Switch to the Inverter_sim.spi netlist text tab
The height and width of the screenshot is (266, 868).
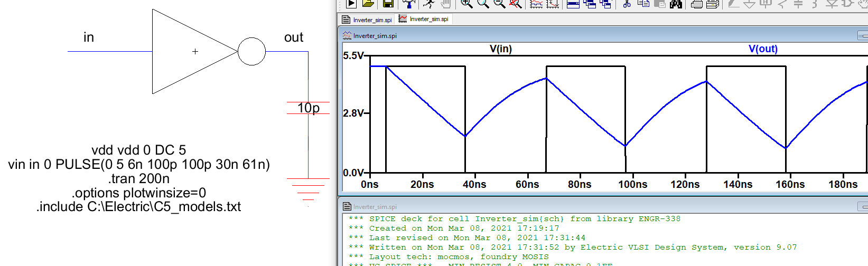367,20
